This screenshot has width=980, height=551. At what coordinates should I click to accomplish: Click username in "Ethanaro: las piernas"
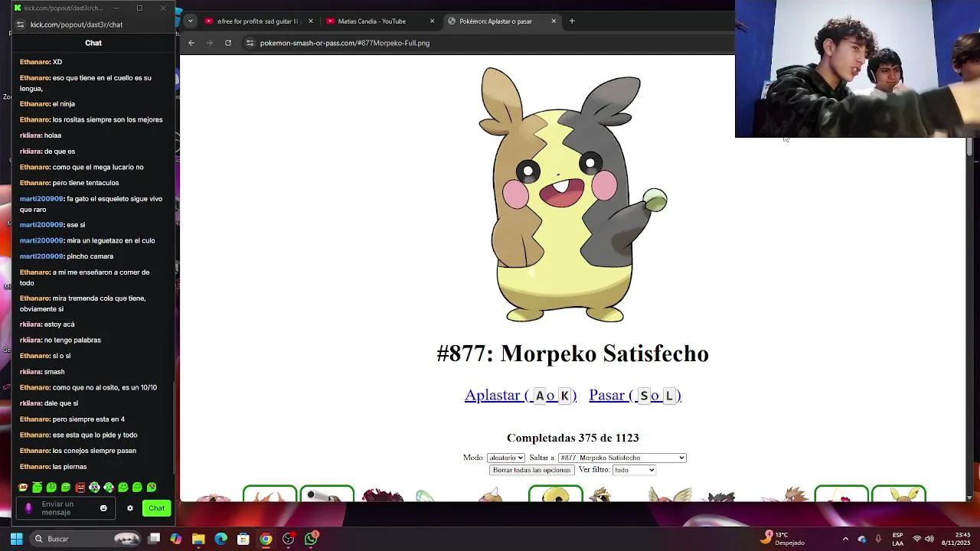[x=34, y=467]
